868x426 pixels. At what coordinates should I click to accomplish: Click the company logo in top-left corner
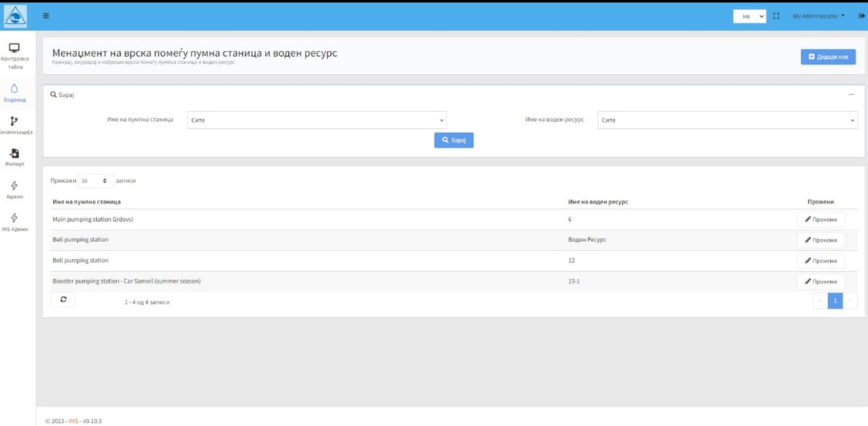point(15,16)
